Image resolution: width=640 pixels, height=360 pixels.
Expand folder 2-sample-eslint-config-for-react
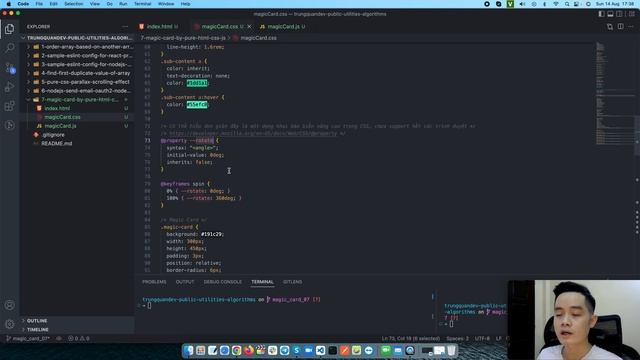78,56
